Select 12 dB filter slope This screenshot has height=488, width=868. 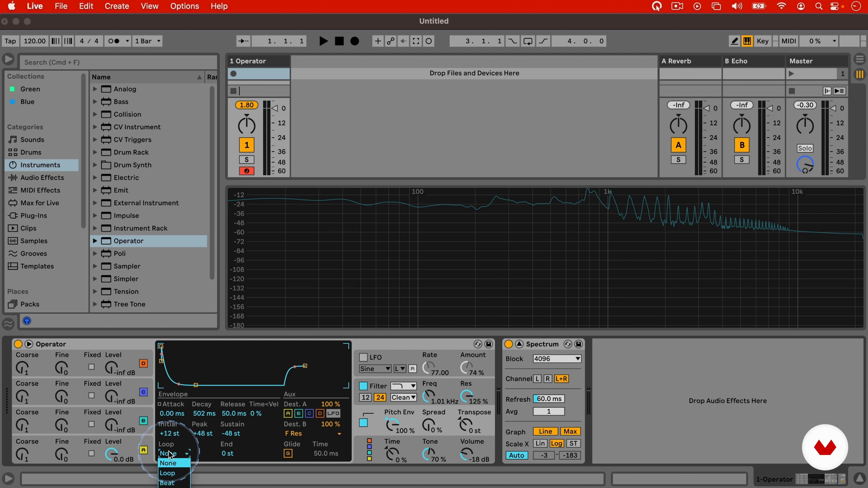pos(366,397)
